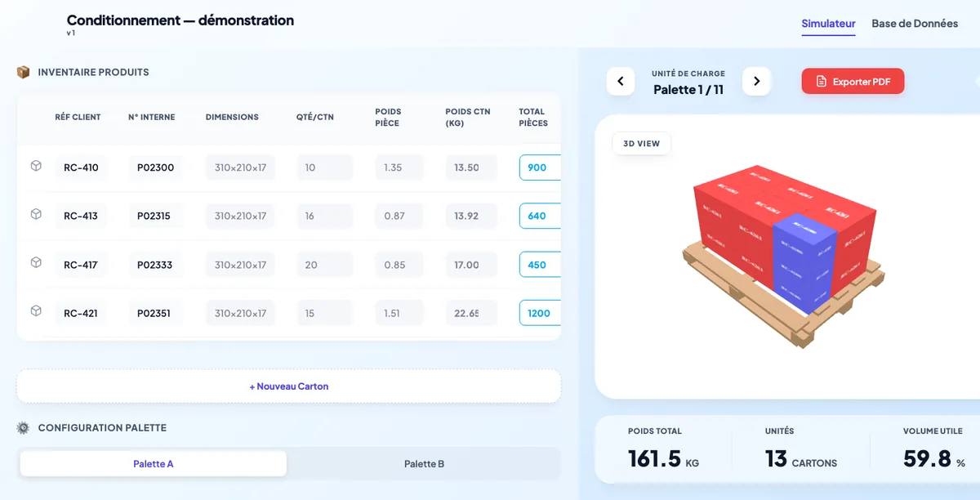Click the poids pièce field showing 1.35
980x500 pixels.
pyautogui.click(x=399, y=167)
